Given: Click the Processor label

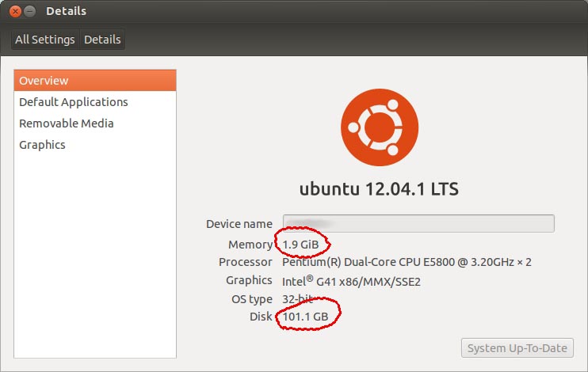Looking at the screenshot, I should pos(246,262).
